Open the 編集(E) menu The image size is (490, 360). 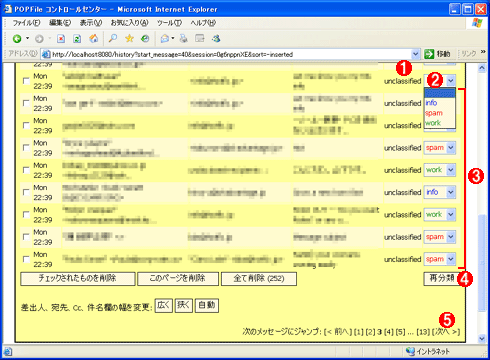coord(60,23)
